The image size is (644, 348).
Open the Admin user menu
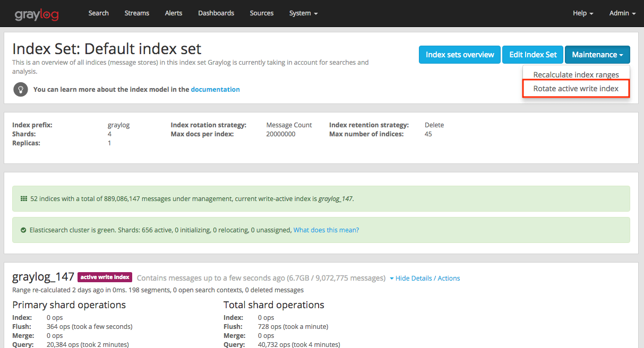click(622, 13)
